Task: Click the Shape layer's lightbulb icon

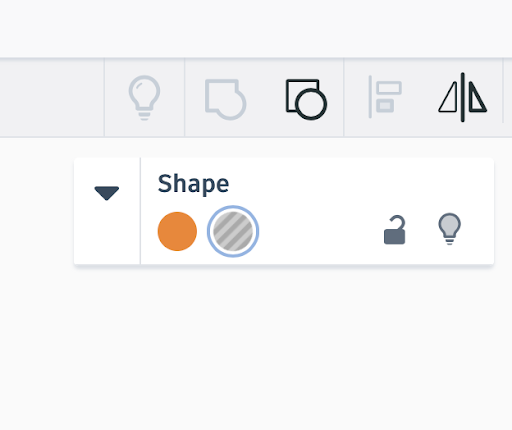Action: [449, 229]
